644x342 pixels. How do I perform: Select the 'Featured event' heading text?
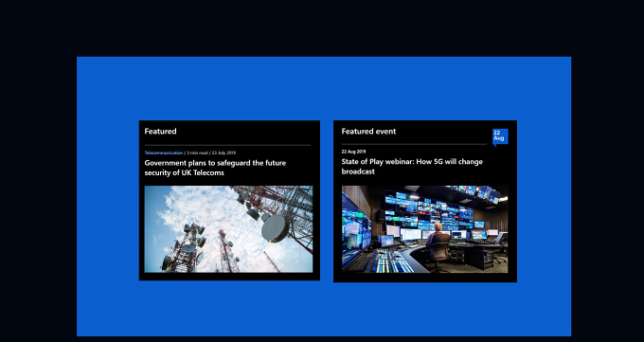368,131
